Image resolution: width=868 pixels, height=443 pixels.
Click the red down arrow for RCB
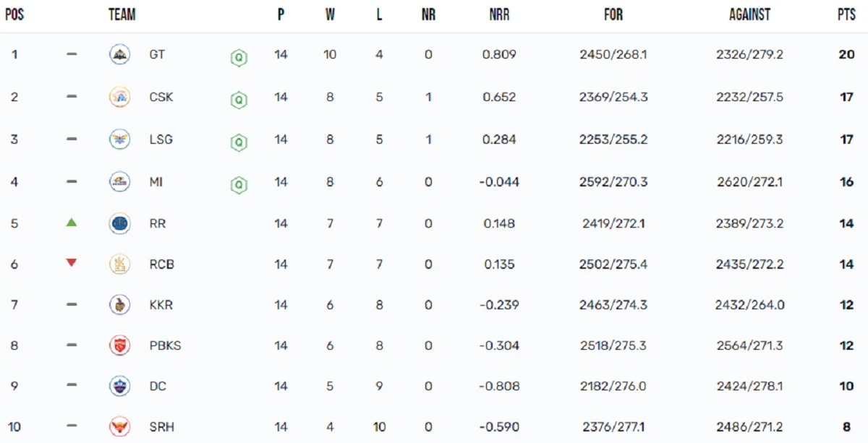pyautogui.click(x=71, y=263)
